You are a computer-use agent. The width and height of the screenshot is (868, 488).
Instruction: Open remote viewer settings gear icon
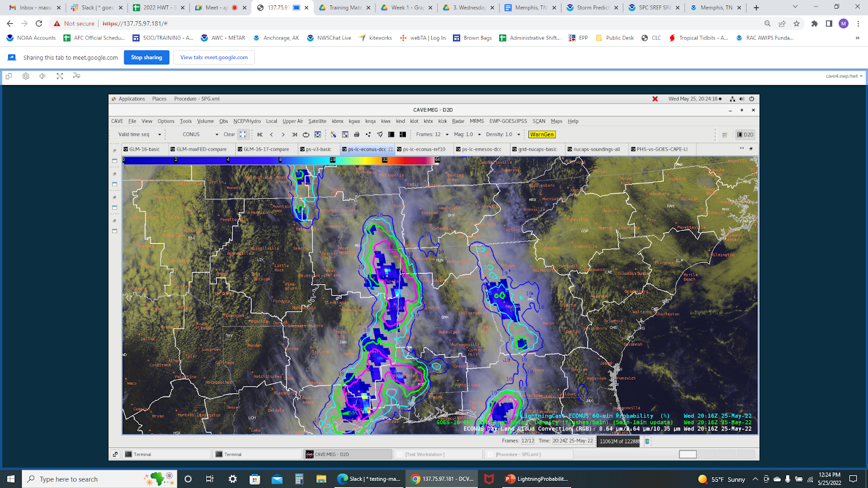coord(25,76)
